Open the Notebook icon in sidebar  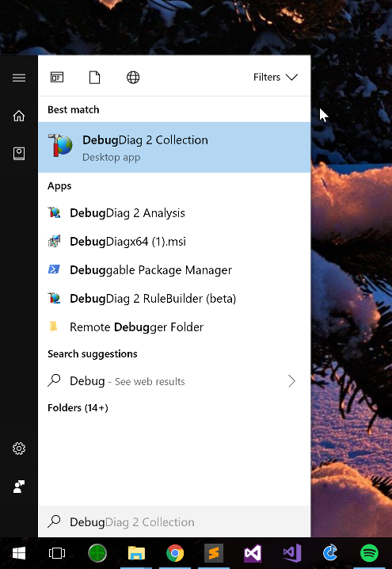tap(19, 154)
